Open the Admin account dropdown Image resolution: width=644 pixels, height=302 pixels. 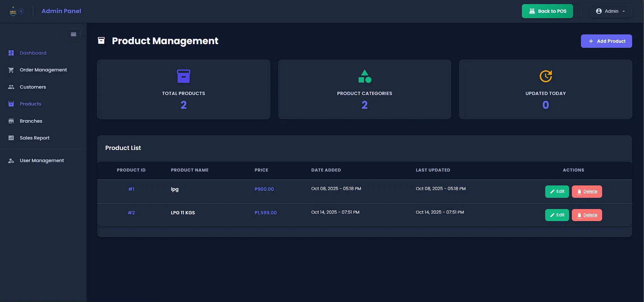pos(611,11)
